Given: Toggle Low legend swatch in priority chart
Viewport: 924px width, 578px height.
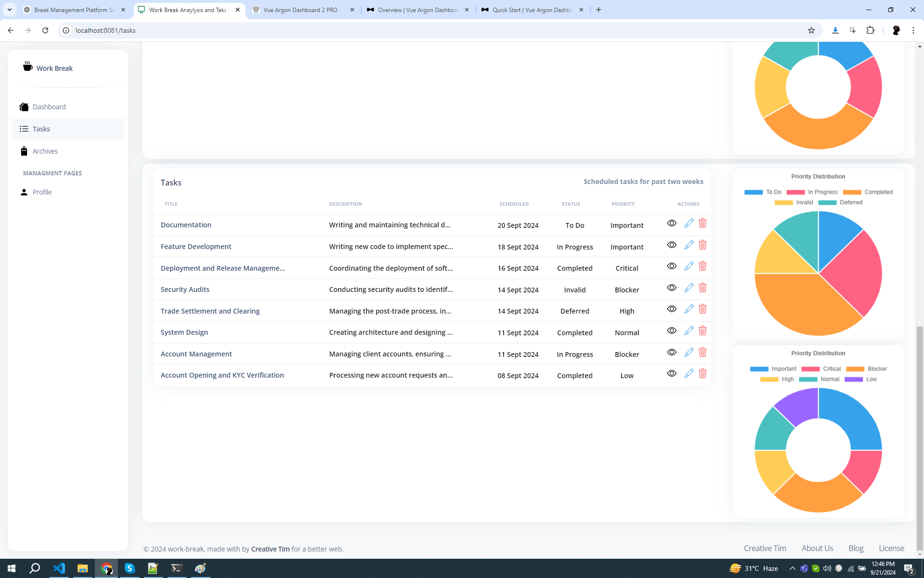Looking at the screenshot, I should coord(854,380).
